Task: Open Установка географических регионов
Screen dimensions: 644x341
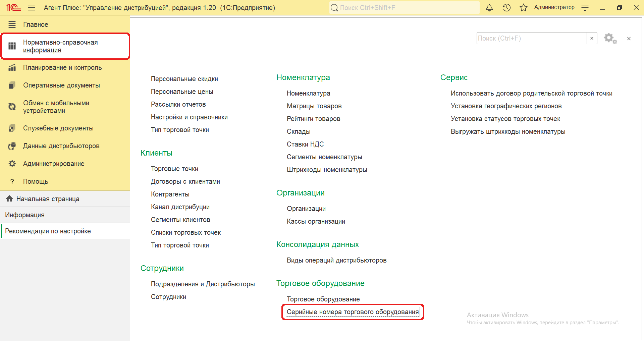Action: pos(506,106)
